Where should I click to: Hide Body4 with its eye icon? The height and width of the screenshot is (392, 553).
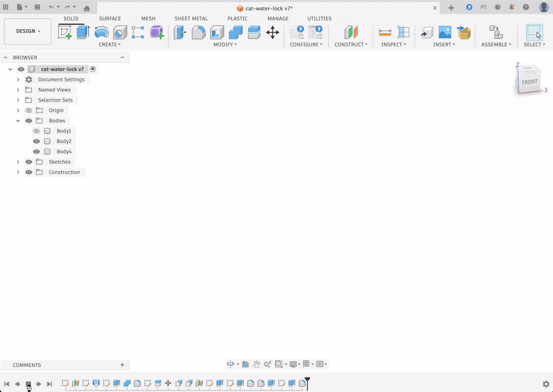(x=36, y=152)
